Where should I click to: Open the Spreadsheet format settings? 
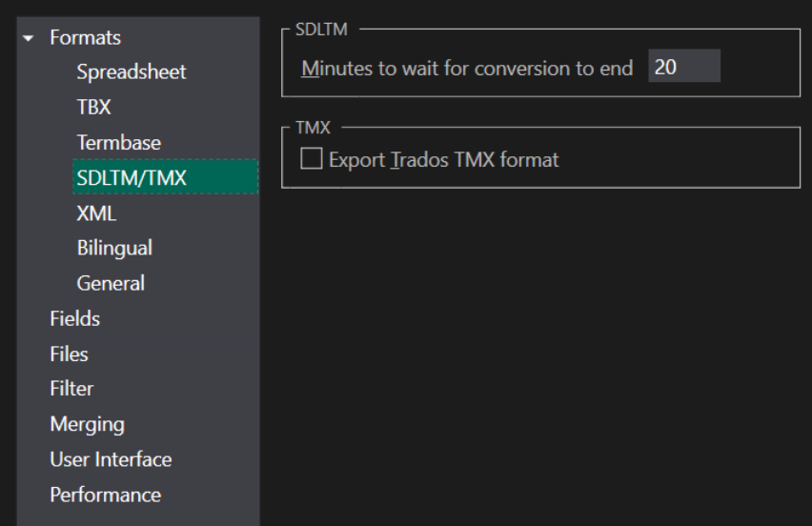click(131, 72)
